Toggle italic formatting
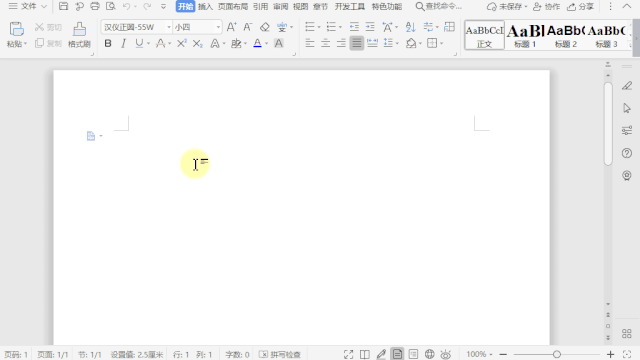 [x=123, y=43]
